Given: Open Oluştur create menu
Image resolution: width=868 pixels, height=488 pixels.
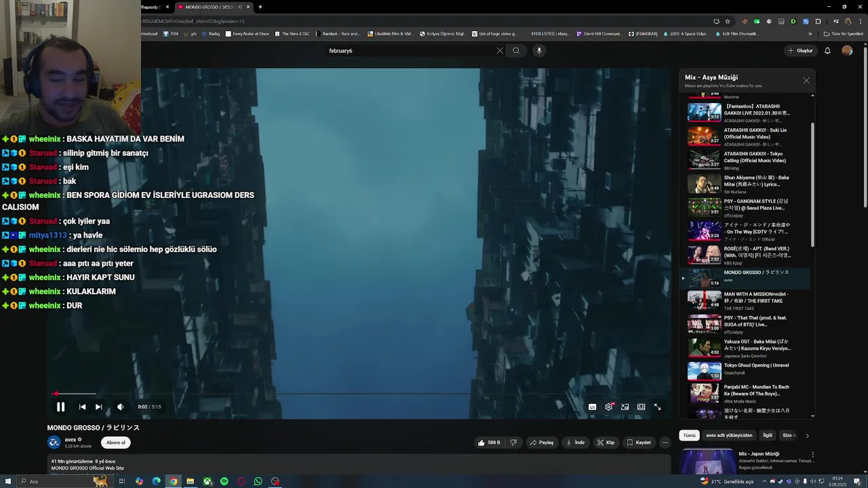Looking at the screenshot, I should pos(800,51).
